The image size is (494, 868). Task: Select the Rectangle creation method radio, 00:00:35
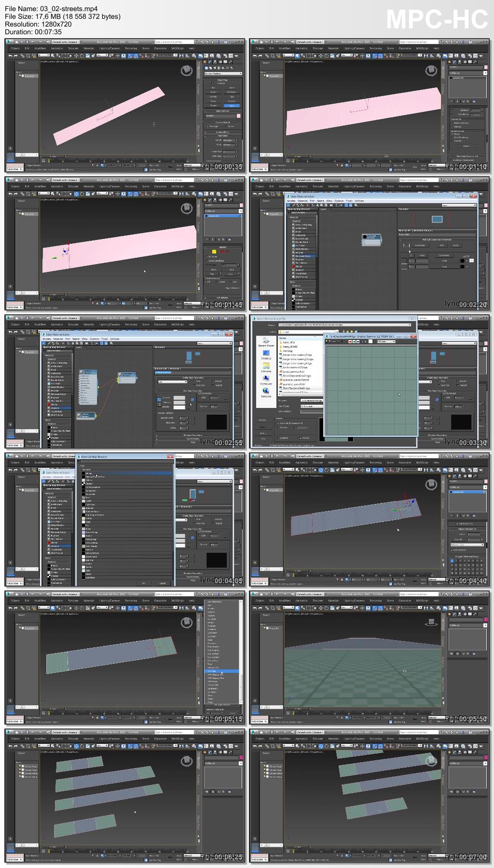tap(207, 126)
